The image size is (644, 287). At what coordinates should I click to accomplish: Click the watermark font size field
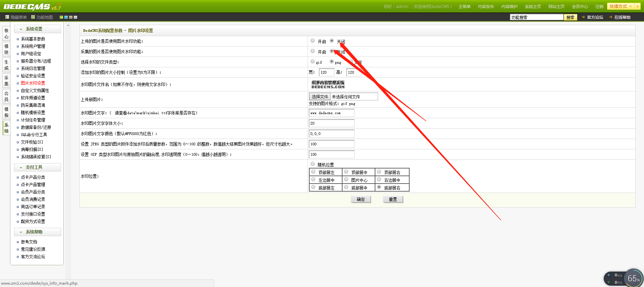pos(331,124)
